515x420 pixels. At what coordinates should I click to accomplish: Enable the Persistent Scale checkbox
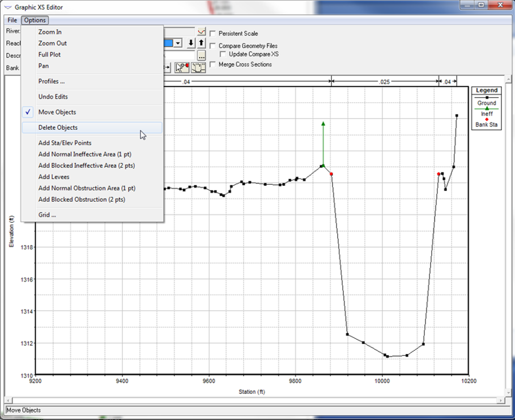click(x=213, y=33)
